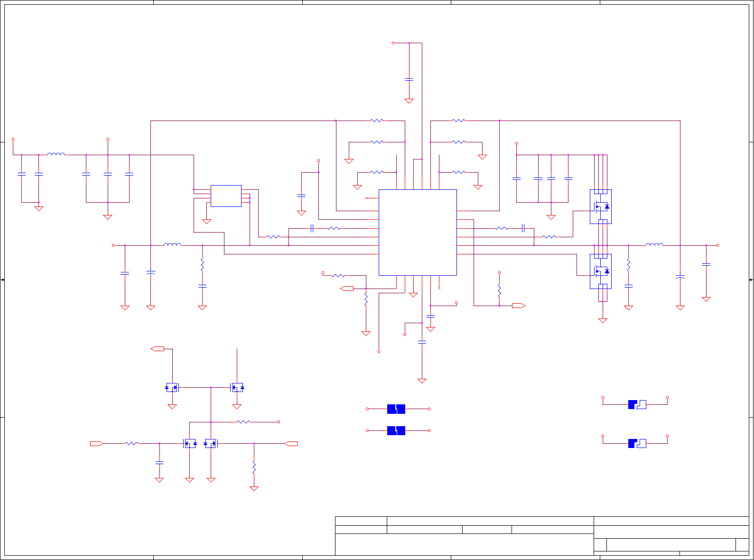The image size is (754, 560).
Task: Select the large central IC rectangle
Action: click(x=418, y=233)
